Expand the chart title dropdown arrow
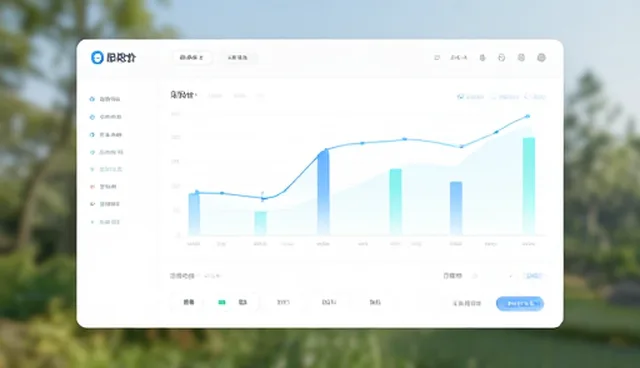640x368 pixels. point(196,95)
